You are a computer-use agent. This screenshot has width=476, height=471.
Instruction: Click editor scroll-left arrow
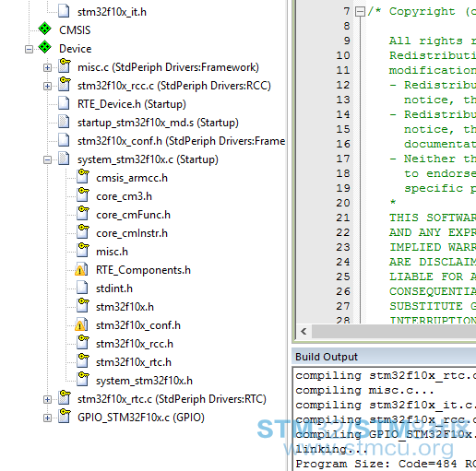(303, 331)
